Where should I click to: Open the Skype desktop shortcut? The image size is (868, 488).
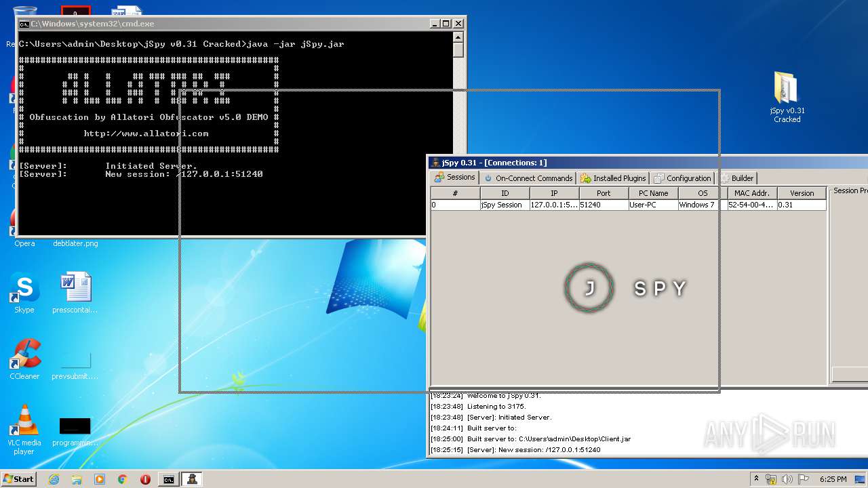point(24,293)
